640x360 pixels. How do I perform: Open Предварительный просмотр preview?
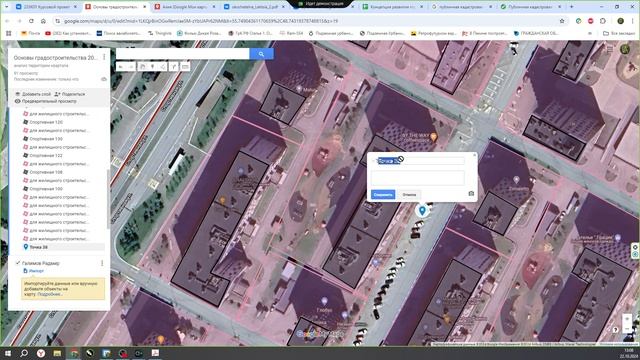45,101
